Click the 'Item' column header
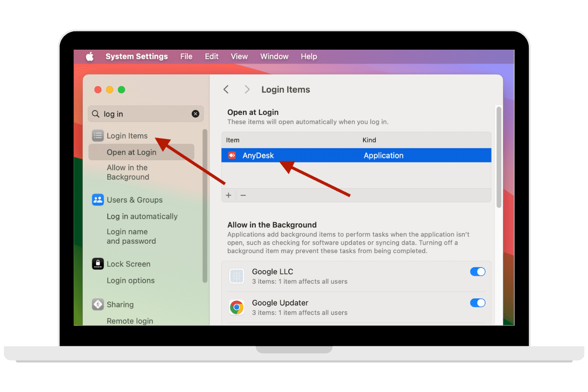The height and width of the screenshot is (392, 588). 233,140
